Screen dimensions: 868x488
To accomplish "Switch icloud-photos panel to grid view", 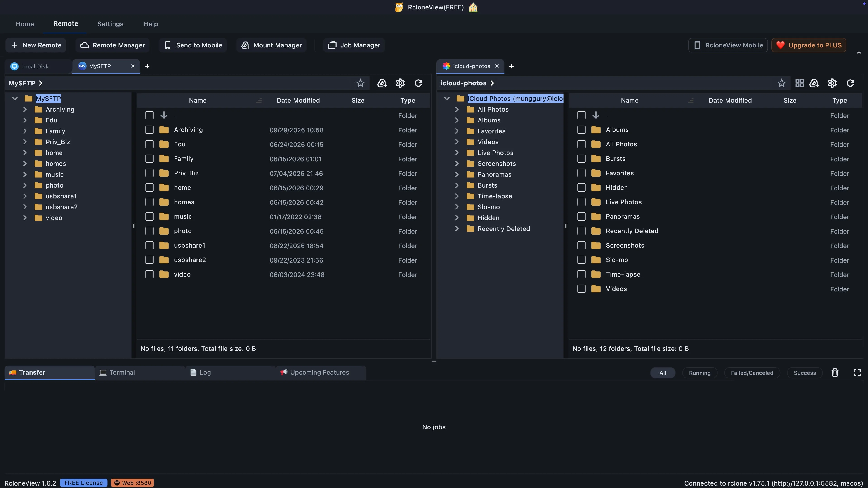I will [x=799, y=83].
